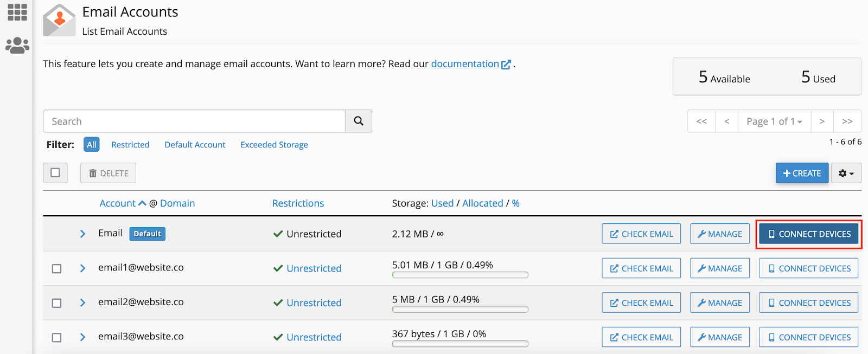Click Connect Devices for the default Email account
Image resolution: width=868 pixels, height=354 pixels.
click(808, 234)
